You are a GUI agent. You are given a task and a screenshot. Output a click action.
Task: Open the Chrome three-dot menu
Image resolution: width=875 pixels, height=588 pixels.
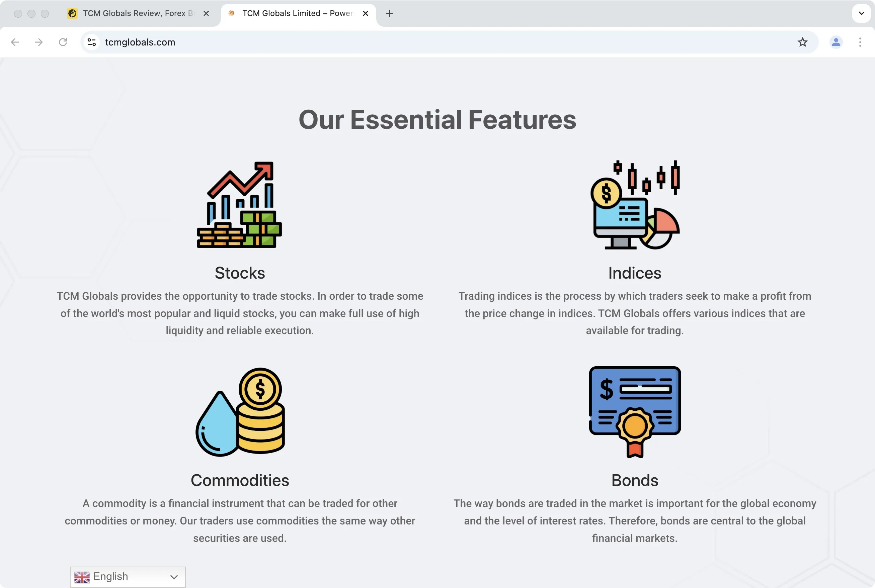[x=860, y=42]
